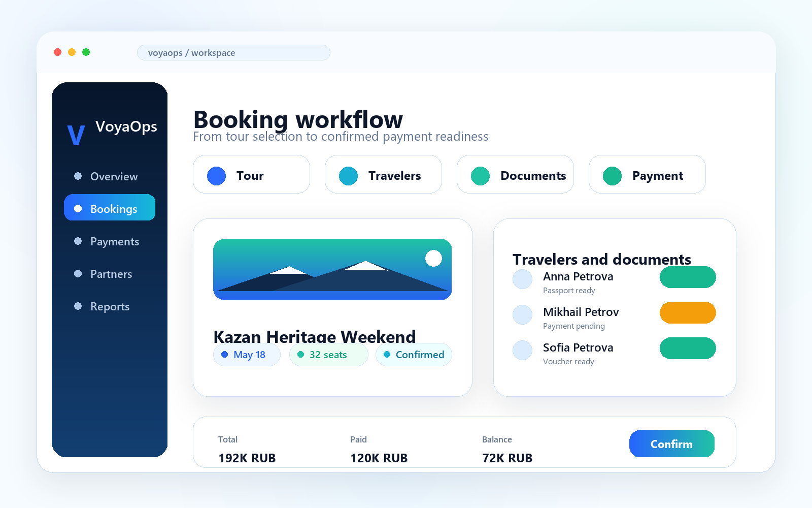Click the Documents step circle icon

pyautogui.click(x=481, y=176)
